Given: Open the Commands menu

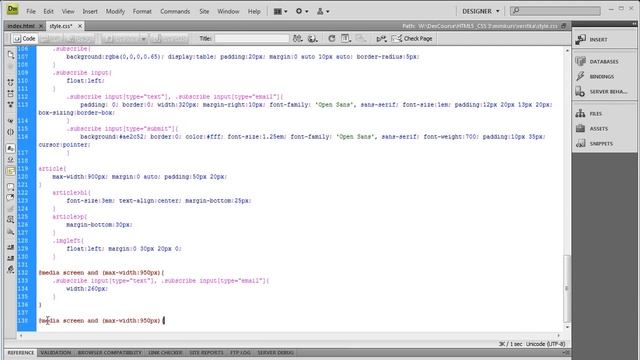Looking at the screenshot, I should 175,11.
